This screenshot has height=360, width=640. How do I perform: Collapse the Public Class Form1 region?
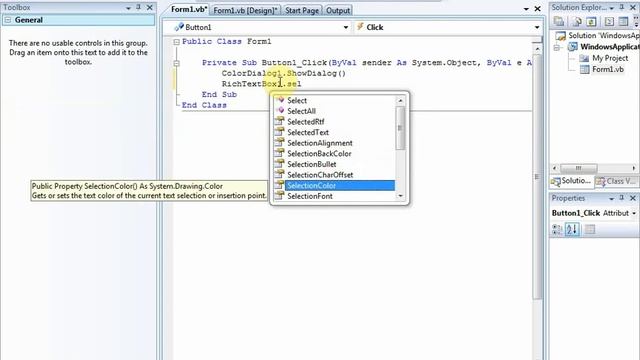pyautogui.click(x=176, y=42)
